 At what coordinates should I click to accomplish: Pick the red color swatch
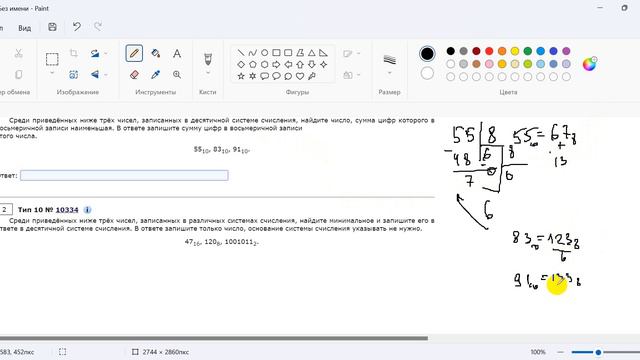click(x=489, y=51)
